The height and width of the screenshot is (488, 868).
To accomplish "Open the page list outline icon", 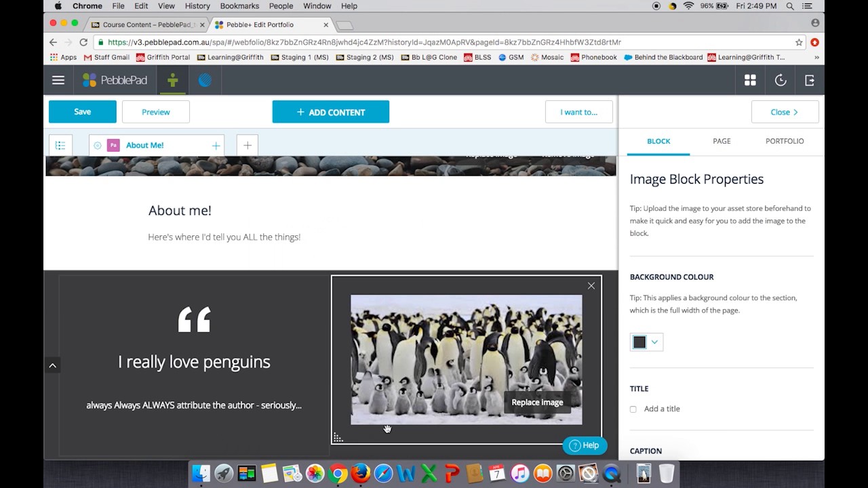I will (x=60, y=145).
